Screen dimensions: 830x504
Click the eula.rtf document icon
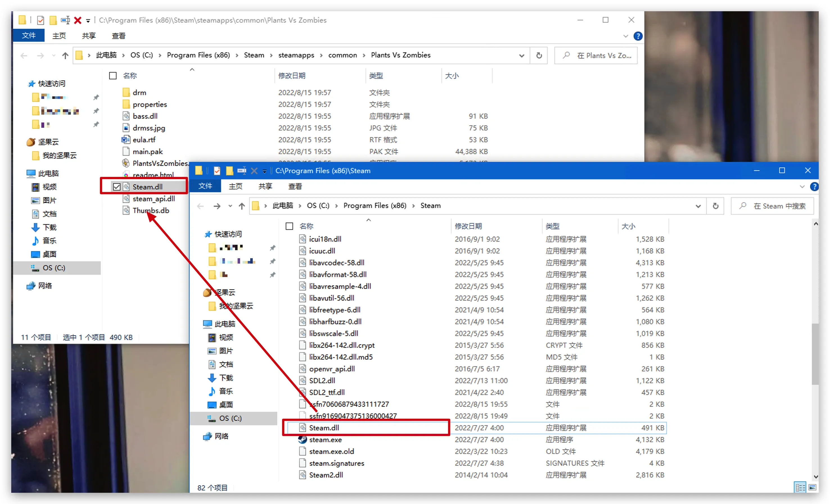pyautogui.click(x=126, y=139)
